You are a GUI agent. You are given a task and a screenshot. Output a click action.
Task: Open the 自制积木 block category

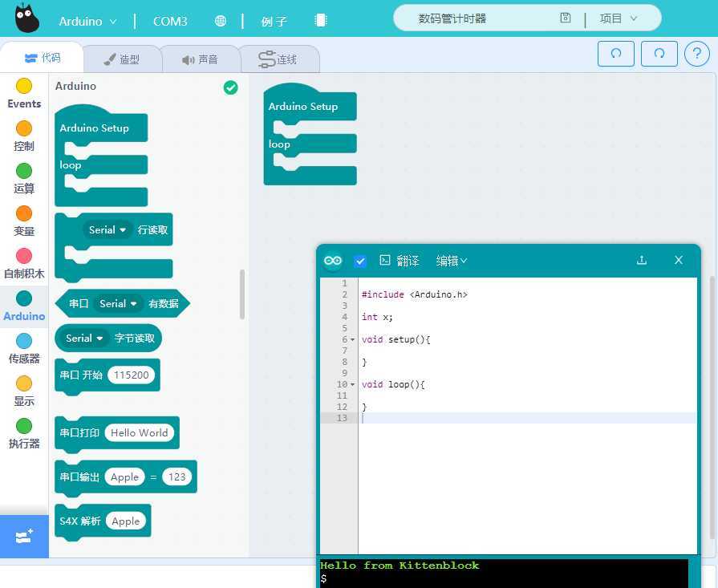tap(24, 264)
